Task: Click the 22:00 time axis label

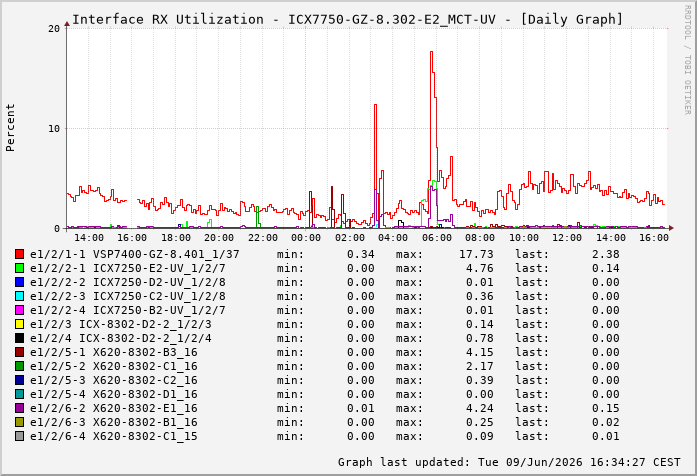Action: click(262, 238)
